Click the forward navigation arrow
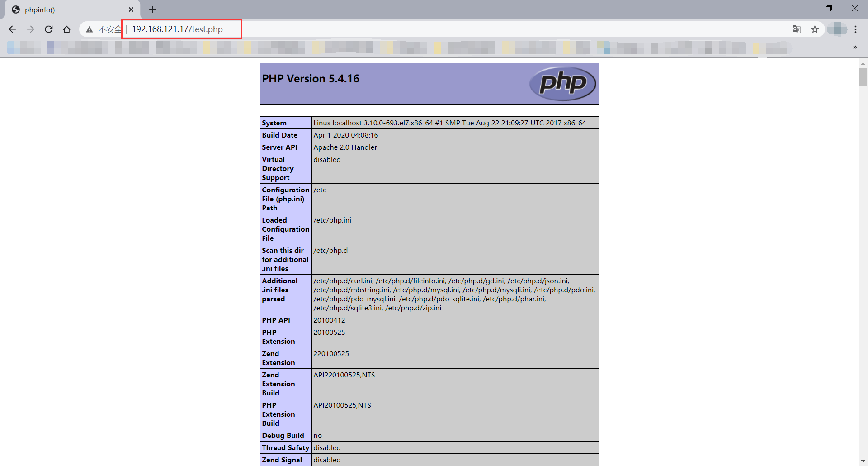Image resolution: width=868 pixels, height=466 pixels. [30, 29]
